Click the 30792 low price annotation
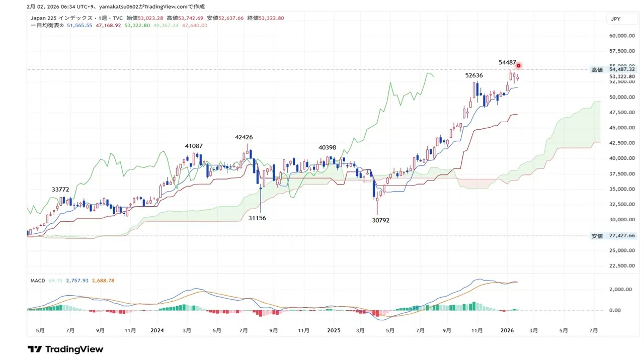This screenshot has width=644, height=362. pyautogui.click(x=380, y=220)
